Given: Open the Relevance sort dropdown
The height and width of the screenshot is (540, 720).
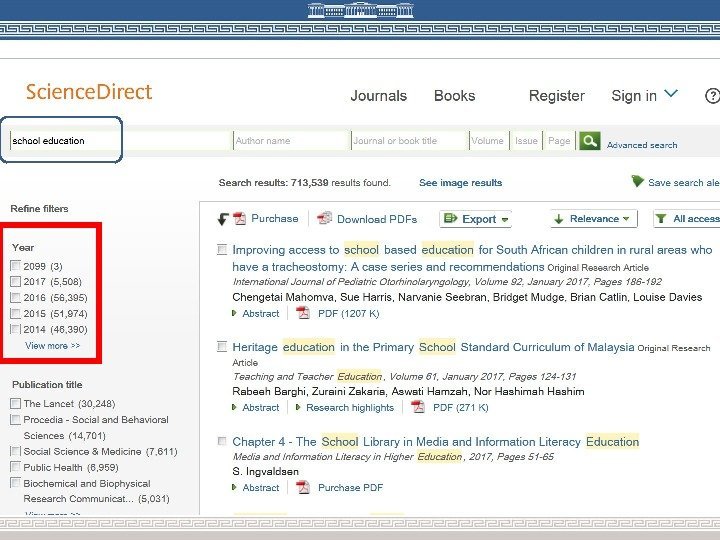Looking at the screenshot, I should coord(593,219).
